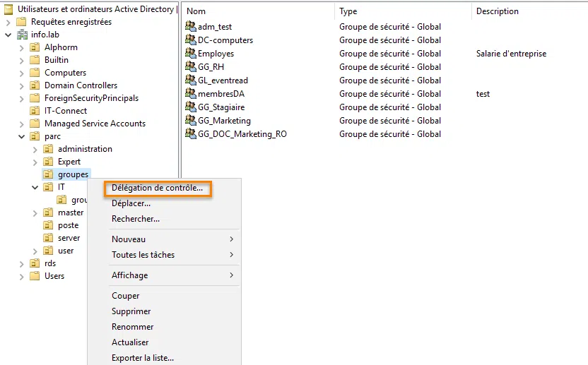Select the Managed Service Accounts tree item
The height and width of the screenshot is (365, 588).
click(95, 124)
